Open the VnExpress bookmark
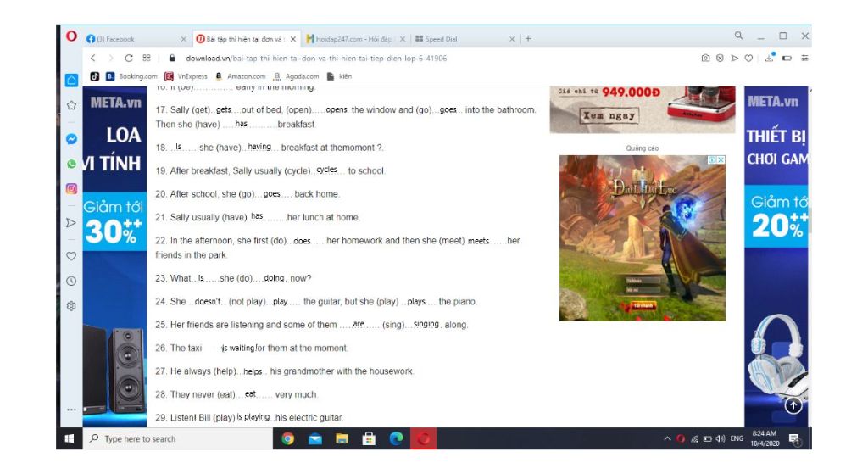 [x=186, y=76]
